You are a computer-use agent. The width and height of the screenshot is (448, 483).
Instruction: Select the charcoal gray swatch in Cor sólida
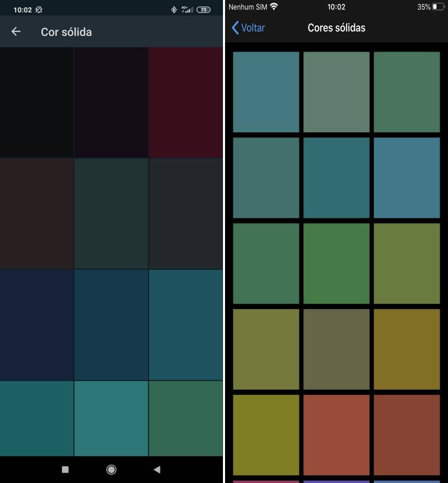(185, 214)
